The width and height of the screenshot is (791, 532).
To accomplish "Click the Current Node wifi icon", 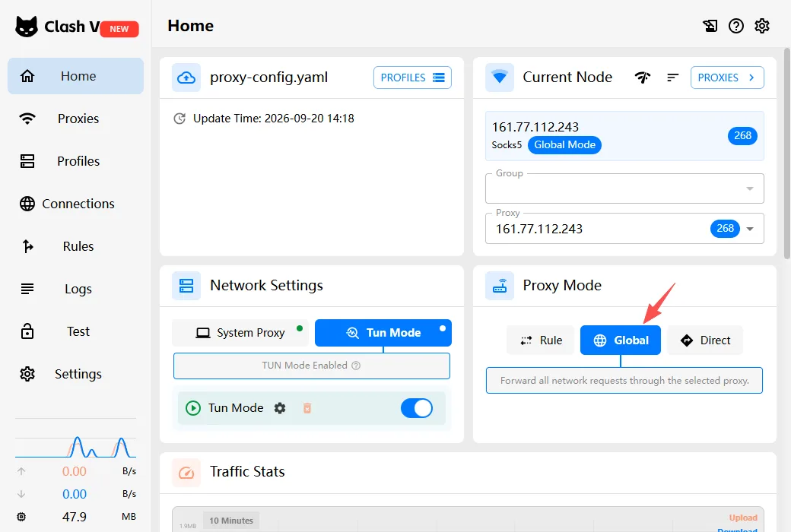I will pyautogui.click(x=500, y=78).
